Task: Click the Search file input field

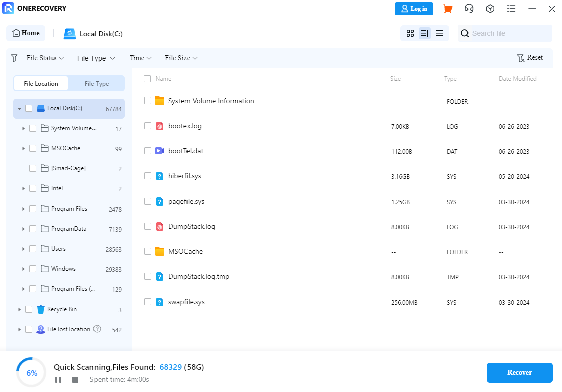Action: (x=508, y=33)
